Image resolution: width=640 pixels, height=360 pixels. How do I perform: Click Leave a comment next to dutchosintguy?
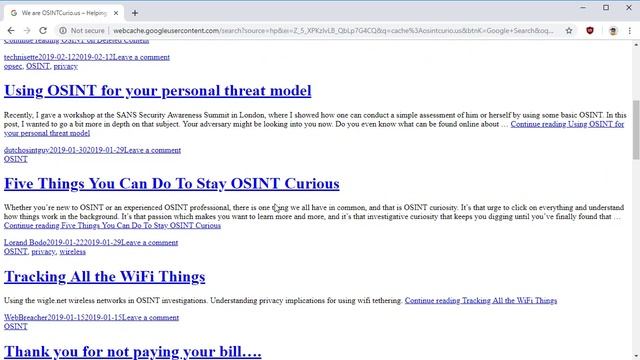click(152, 150)
